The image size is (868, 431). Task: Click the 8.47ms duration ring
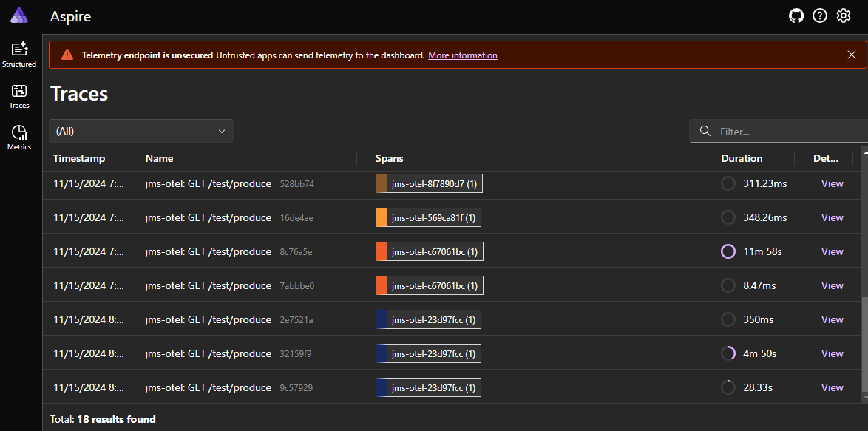click(x=728, y=285)
